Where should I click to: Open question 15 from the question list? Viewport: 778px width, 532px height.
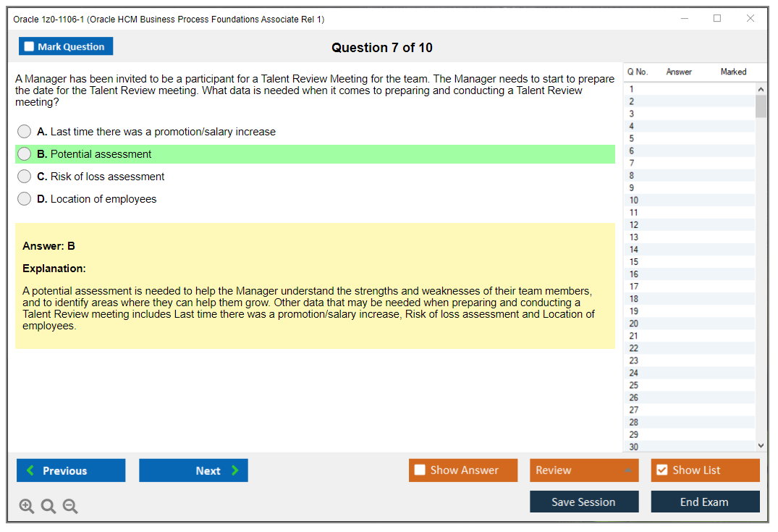[680, 262]
